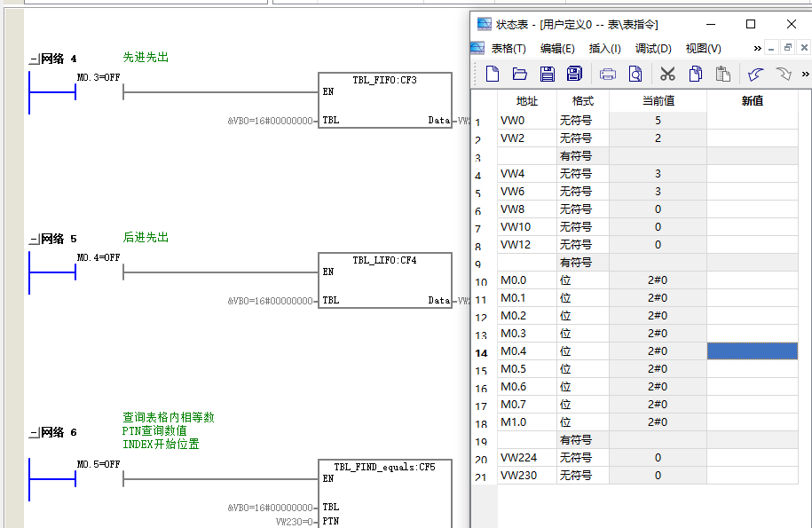Click the 查询表格内相等数 comment line

click(x=169, y=417)
